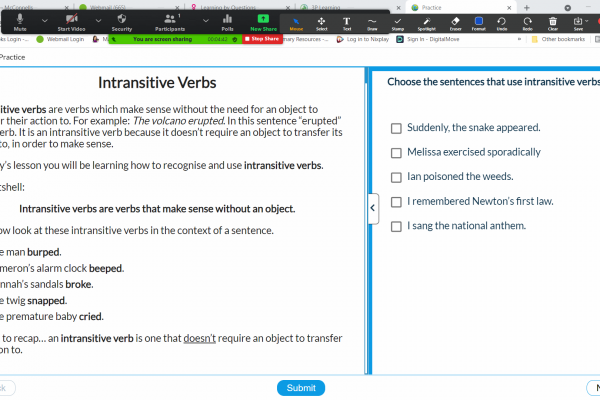Image resolution: width=600 pixels, height=400 pixels.
Task: Click the Start Video camera icon
Action: coord(70,19)
